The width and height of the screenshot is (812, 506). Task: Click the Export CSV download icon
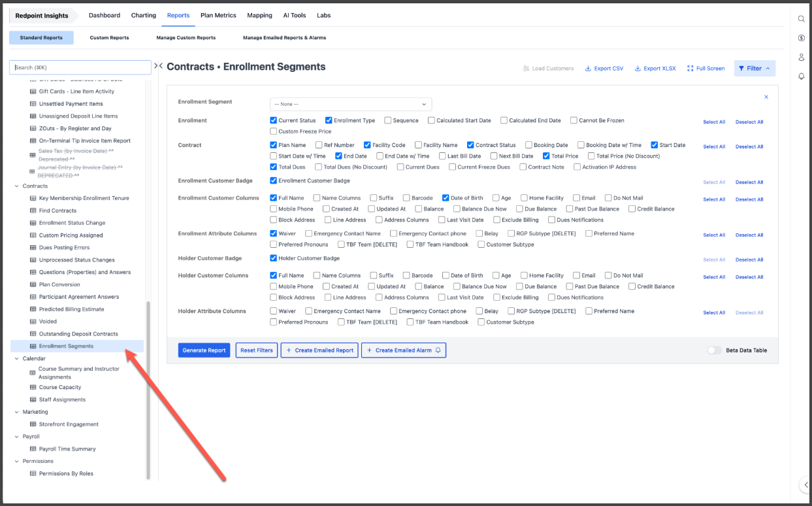588,69
